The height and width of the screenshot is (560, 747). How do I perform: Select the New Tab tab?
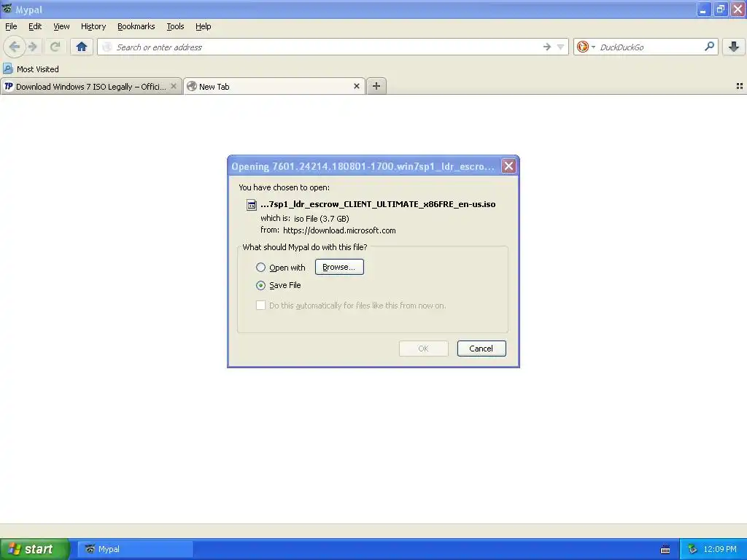[274, 87]
